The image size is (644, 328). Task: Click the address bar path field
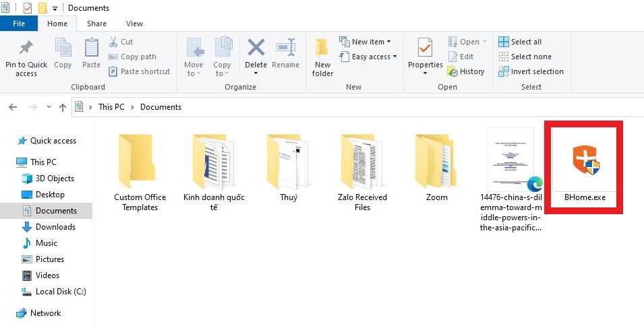(x=357, y=107)
